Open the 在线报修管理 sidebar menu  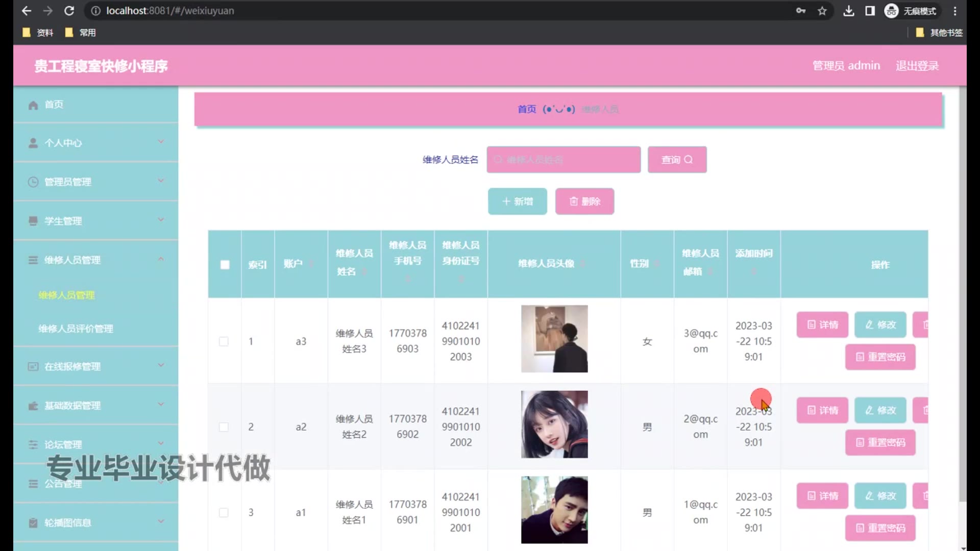(96, 366)
